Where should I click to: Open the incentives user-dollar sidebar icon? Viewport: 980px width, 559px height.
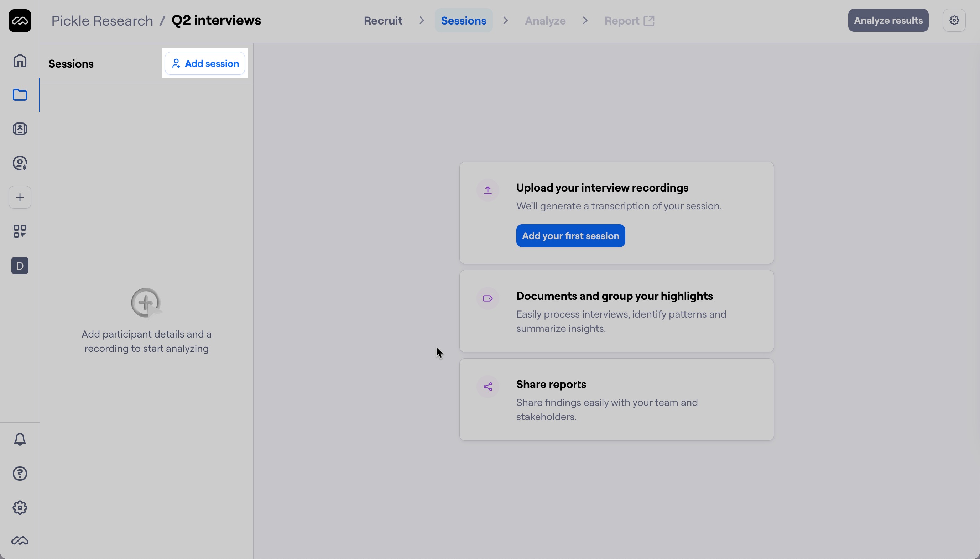[x=20, y=163]
